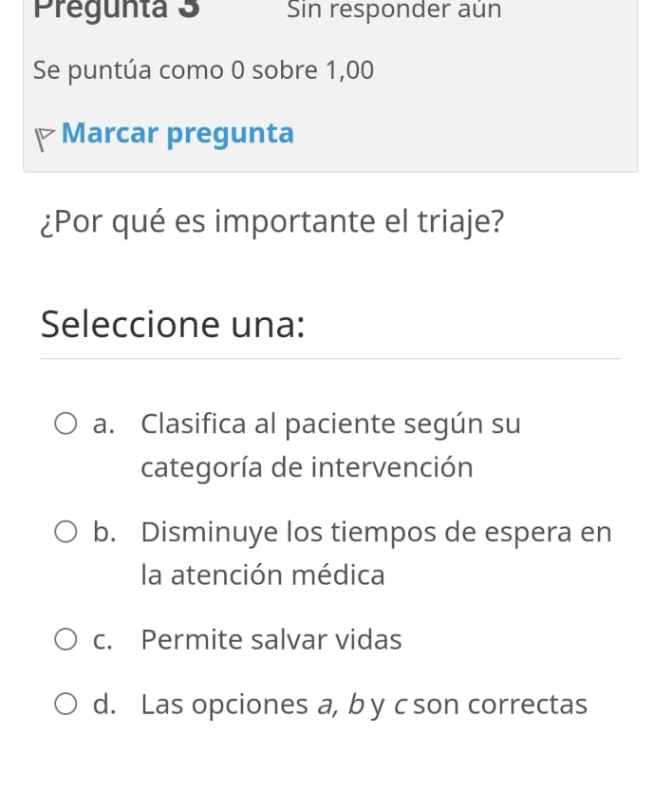Screen dimensions: 672x792
Task: Select answer Clasifica al paciente según su categoría
Action: click(x=330, y=424)
